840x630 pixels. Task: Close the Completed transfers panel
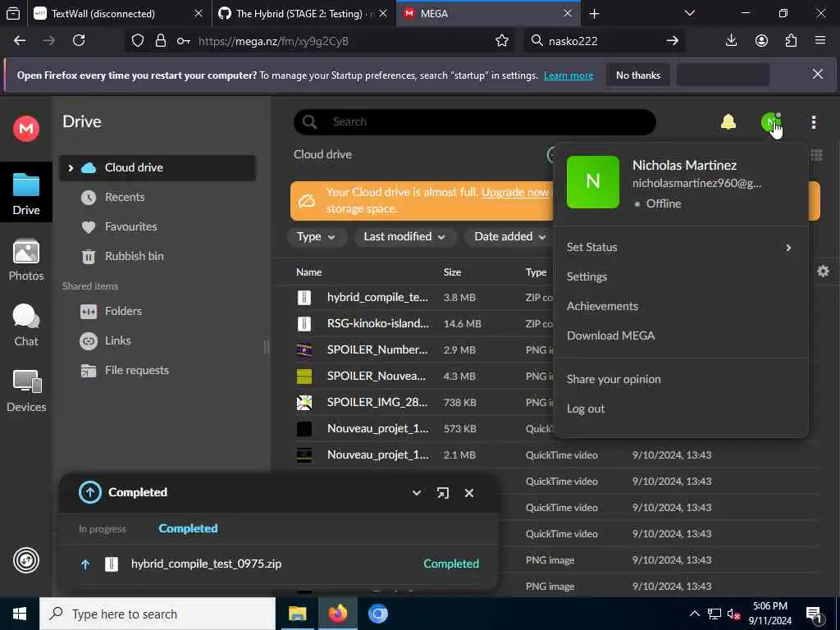pos(468,493)
